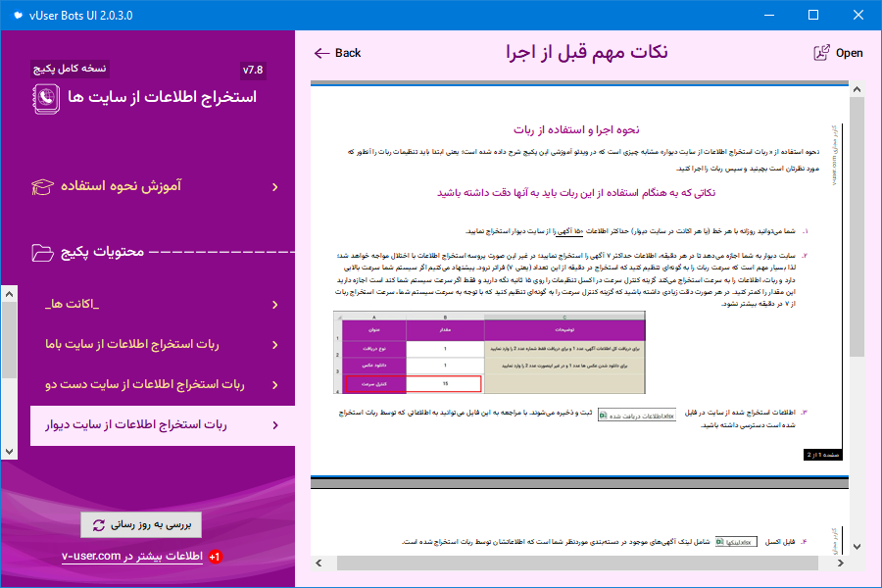
Task: Click the sidebar list scrollbar thumb
Action: 9,340
